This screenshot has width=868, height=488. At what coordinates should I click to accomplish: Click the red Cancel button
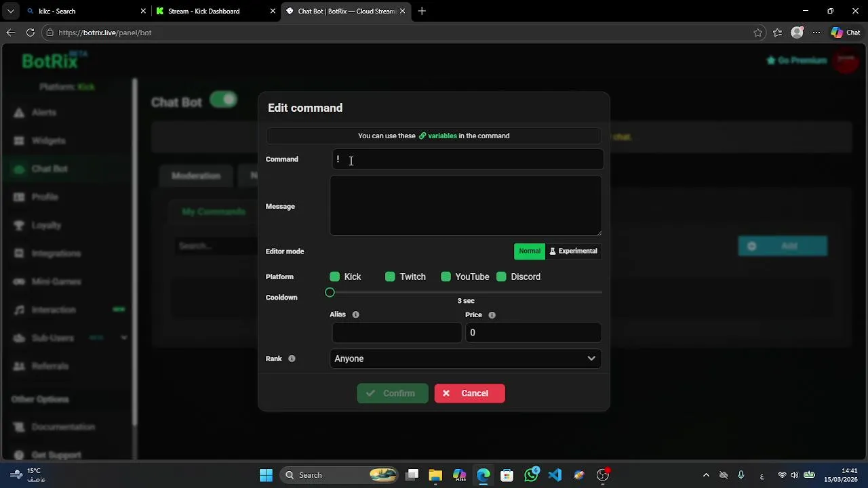469,393
